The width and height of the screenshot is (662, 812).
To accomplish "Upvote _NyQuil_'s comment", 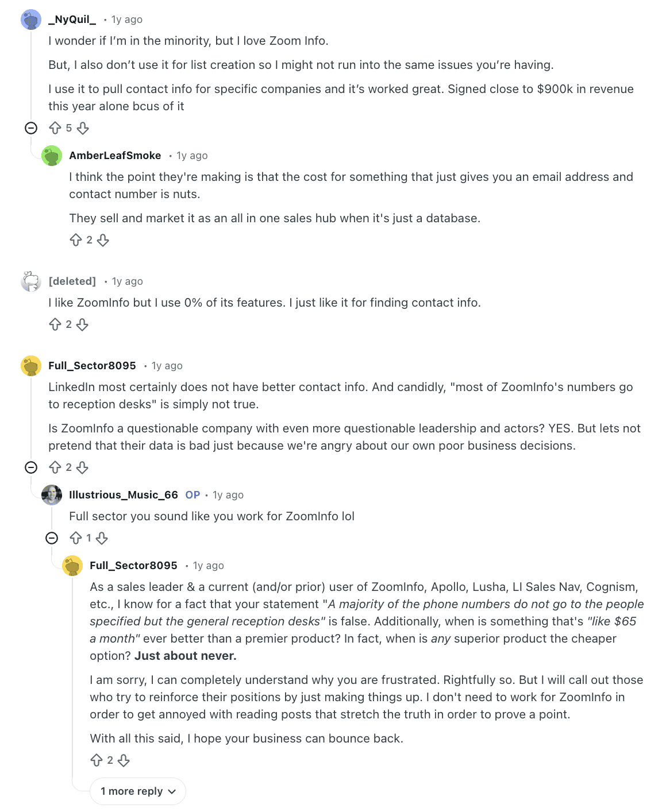I will [54, 128].
